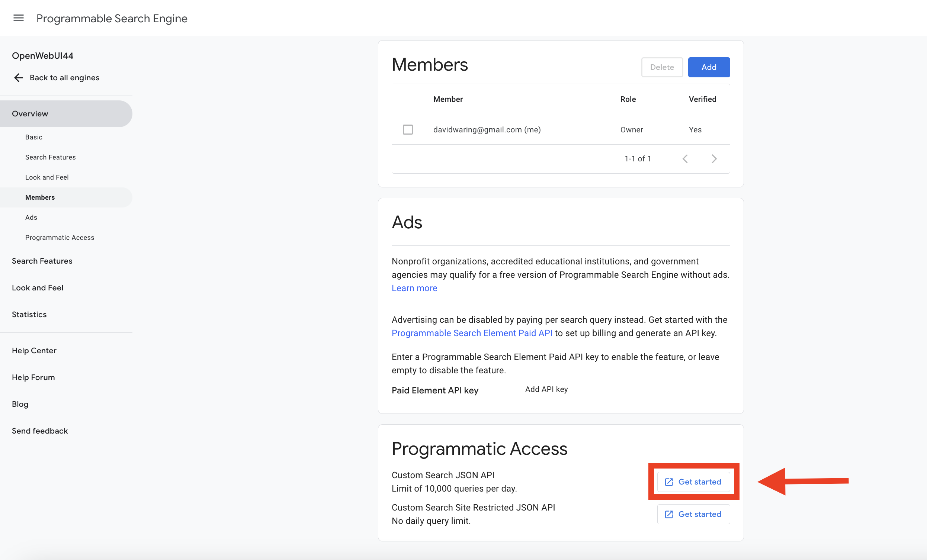The height and width of the screenshot is (560, 927).
Task: Click the 1-1 of 1 pagination text
Action: pyautogui.click(x=638, y=159)
